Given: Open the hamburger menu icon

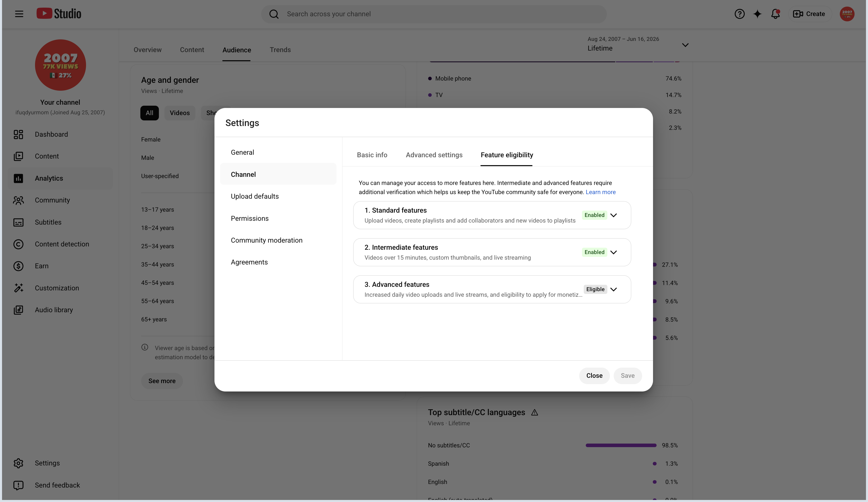Looking at the screenshot, I should 19,14.
